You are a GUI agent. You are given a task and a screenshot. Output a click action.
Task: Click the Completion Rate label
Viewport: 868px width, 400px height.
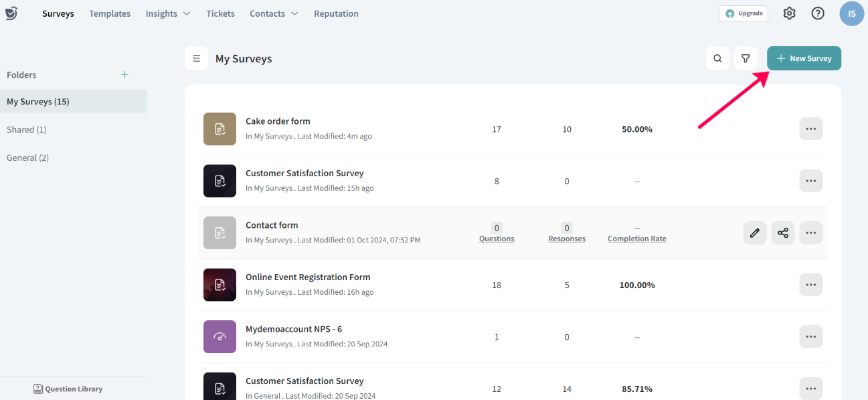point(637,239)
